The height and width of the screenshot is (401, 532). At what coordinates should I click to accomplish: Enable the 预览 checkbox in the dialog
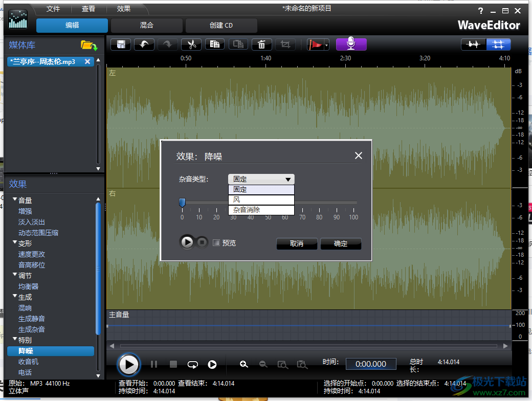click(216, 242)
